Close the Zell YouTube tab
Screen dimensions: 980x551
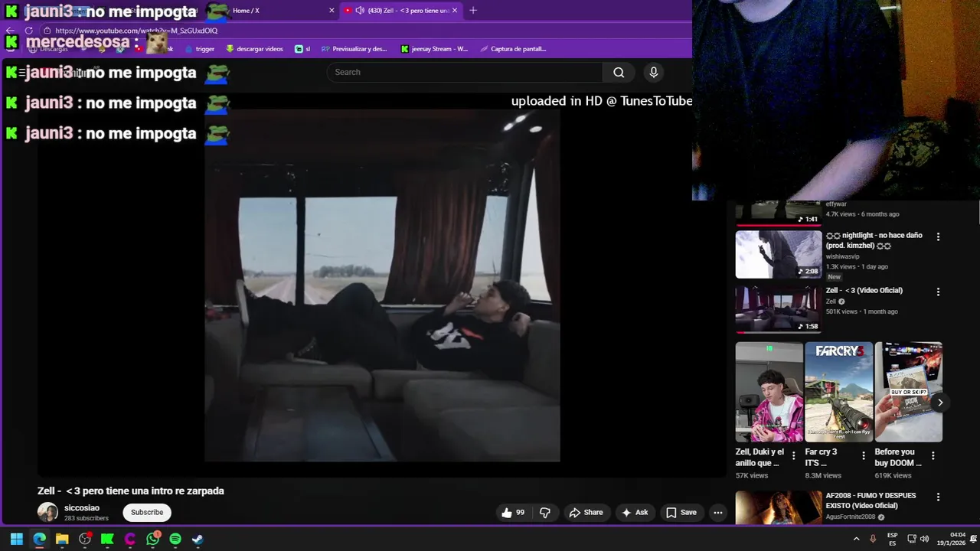tap(455, 11)
